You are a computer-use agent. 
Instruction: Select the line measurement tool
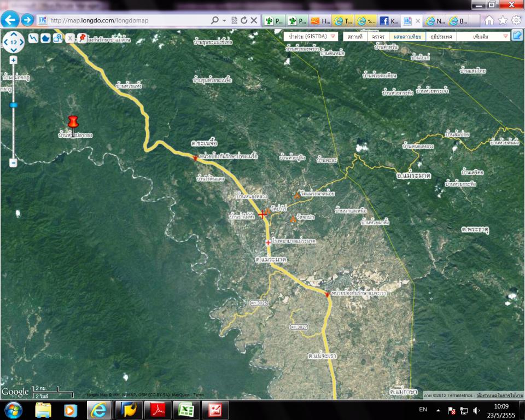pyautogui.click(x=34, y=38)
